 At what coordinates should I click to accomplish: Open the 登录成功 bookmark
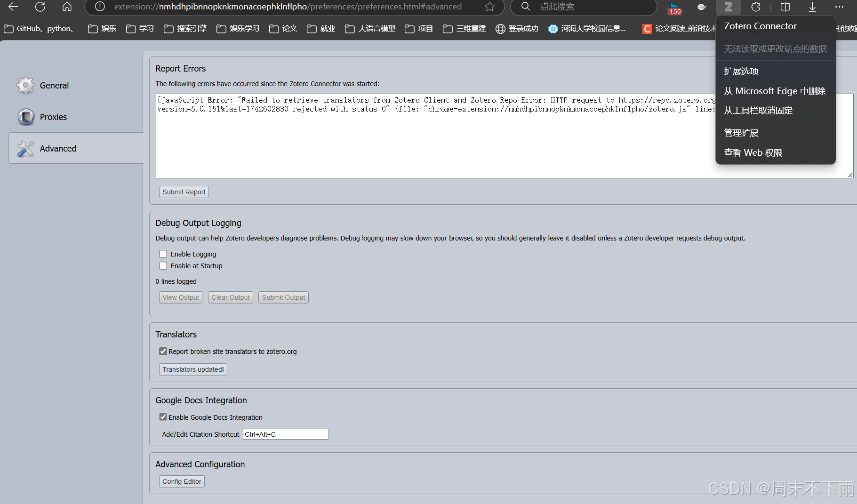(x=517, y=29)
